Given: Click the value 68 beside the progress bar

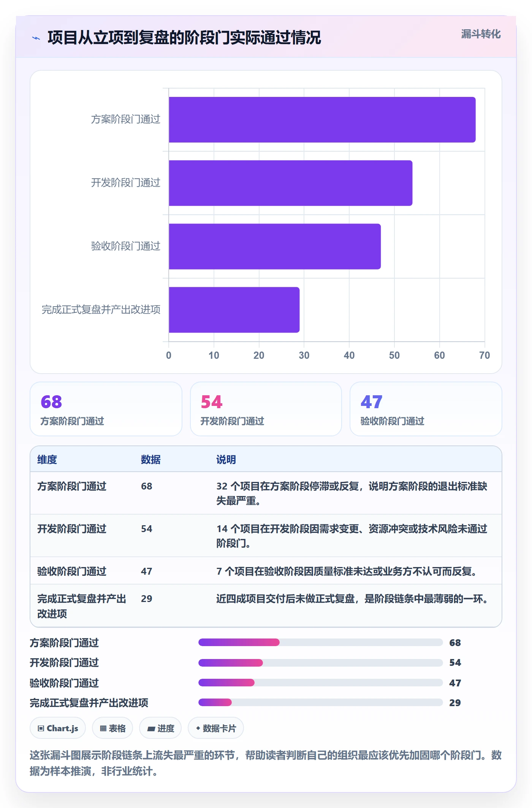Looking at the screenshot, I should (x=455, y=643).
